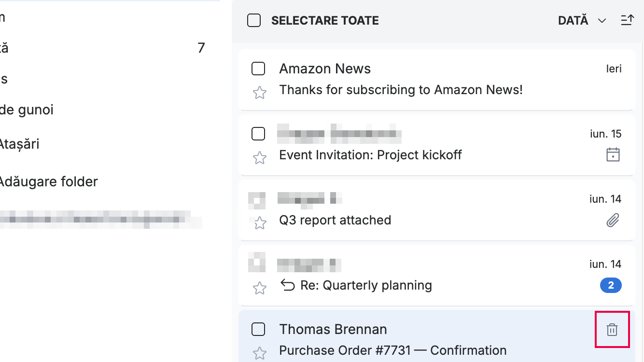The image size is (644, 362).
Task: Star the Event Invitation: Project kickoff email
Action: tap(260, 158)
